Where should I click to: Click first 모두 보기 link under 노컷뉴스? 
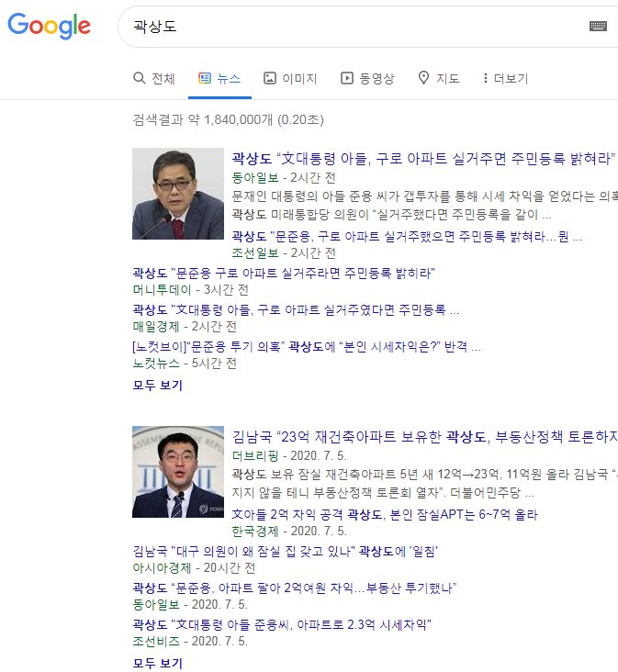158,385
